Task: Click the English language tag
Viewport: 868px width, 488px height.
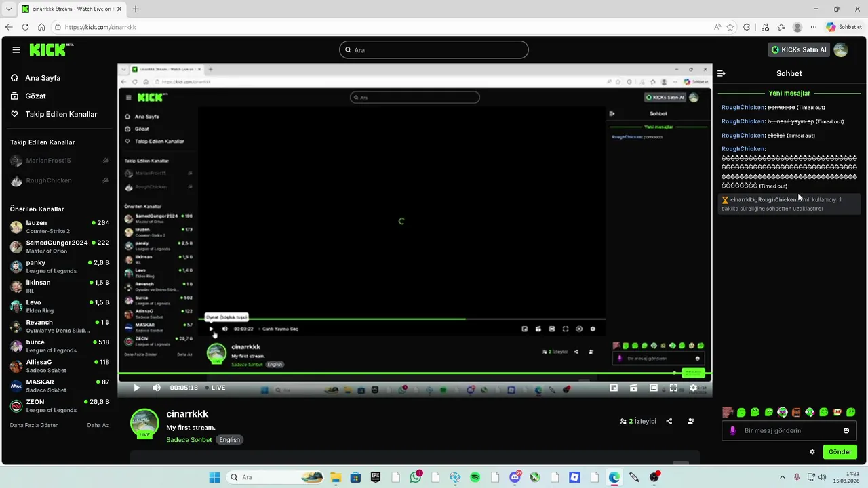Action: [229, 440]
